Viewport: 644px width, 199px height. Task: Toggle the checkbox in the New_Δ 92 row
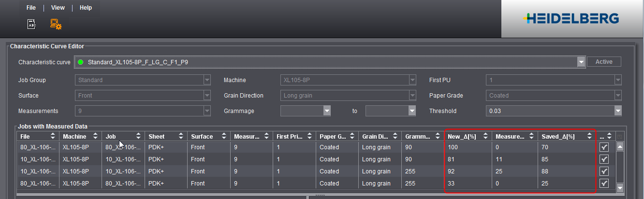click(604, 171)
